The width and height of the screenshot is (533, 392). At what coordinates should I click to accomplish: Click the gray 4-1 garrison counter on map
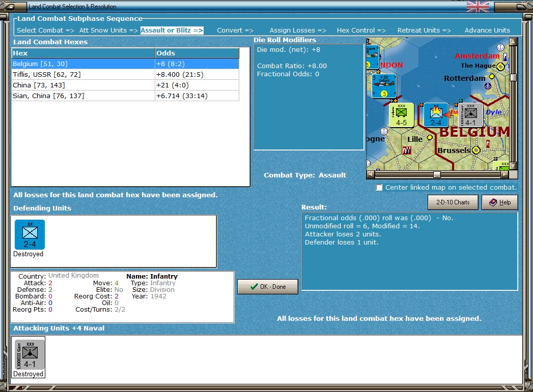(x=471, y=115)
